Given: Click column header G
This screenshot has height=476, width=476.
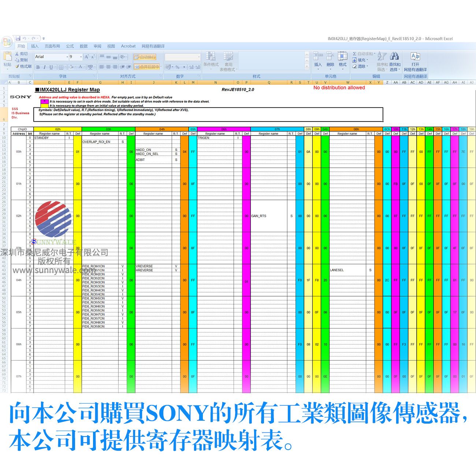Looking at the screenshot, I should [100, 82].
